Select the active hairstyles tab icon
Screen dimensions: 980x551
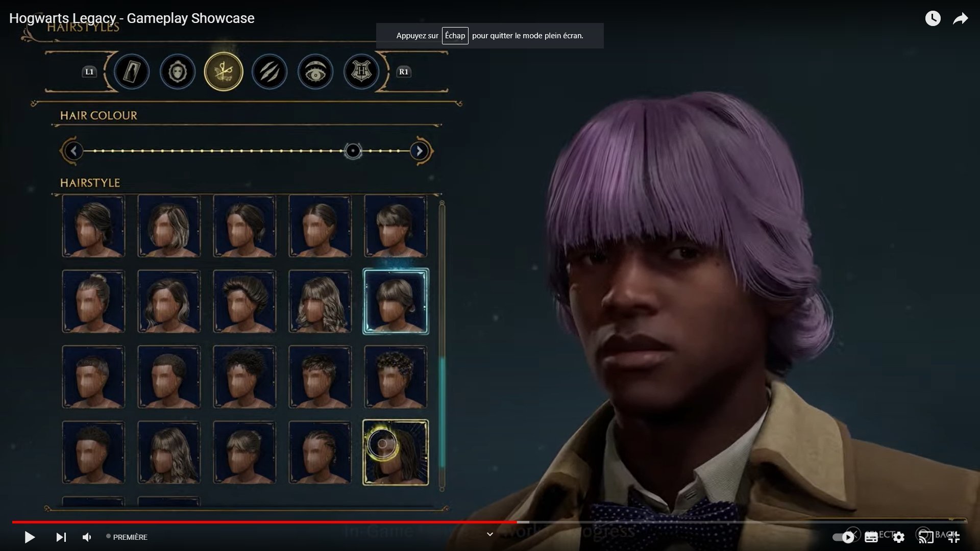pyautogui.click(x=224, y=71)
